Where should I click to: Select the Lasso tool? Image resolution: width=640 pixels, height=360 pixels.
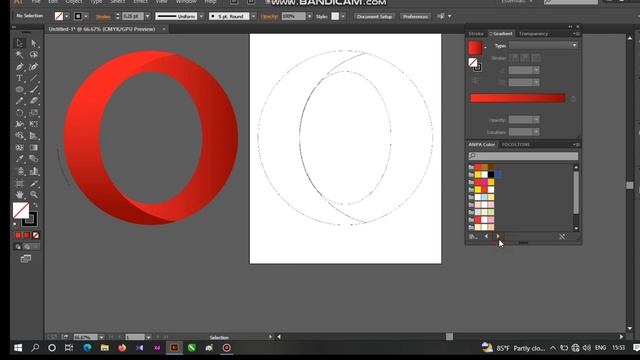[x=34, y=55]
